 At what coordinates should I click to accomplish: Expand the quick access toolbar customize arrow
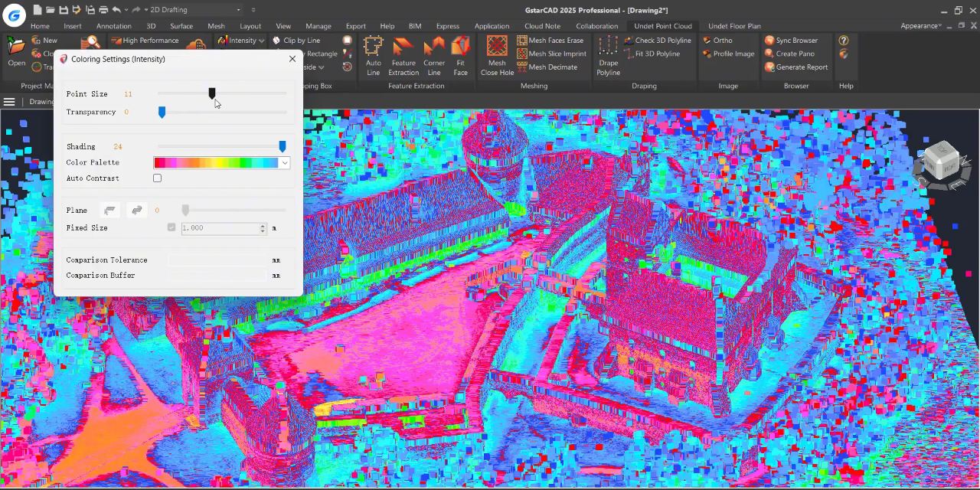(253, 10)
